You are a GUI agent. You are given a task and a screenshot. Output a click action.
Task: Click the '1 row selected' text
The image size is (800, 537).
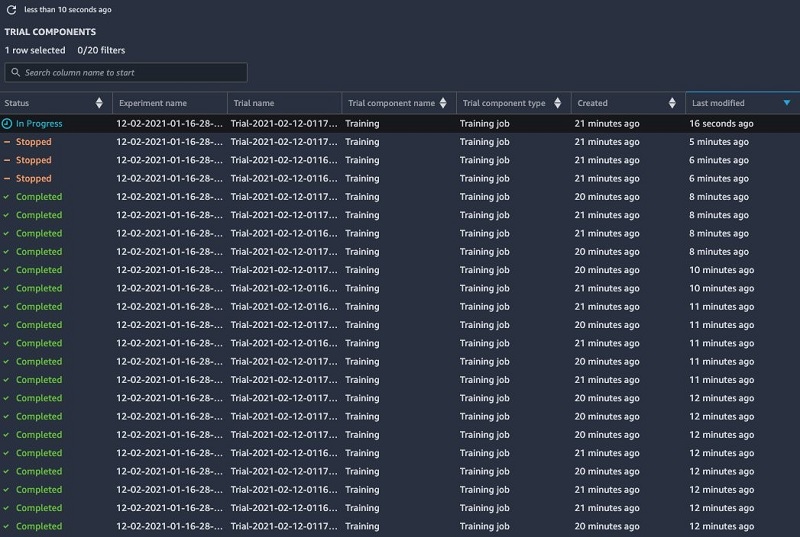tap(35, 50)
